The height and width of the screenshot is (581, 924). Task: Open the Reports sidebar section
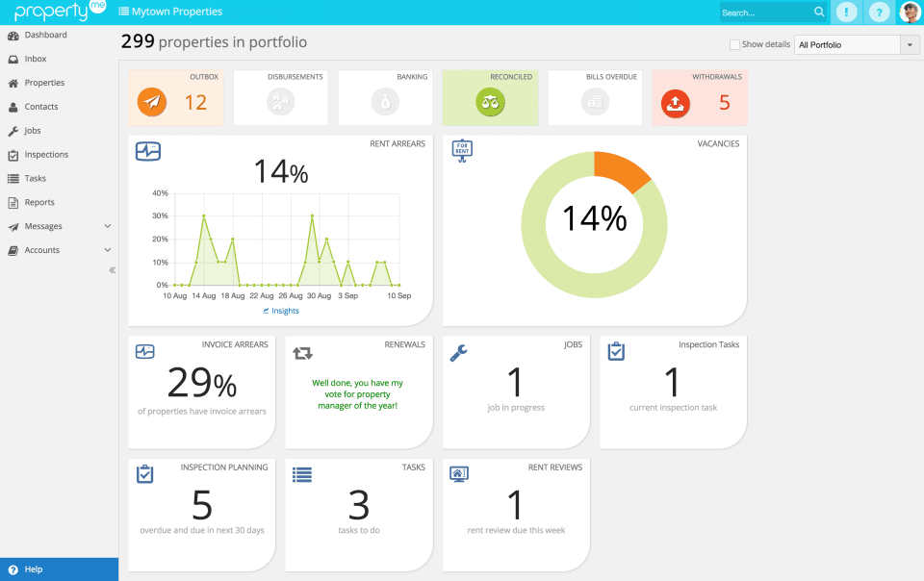point(40,202)
